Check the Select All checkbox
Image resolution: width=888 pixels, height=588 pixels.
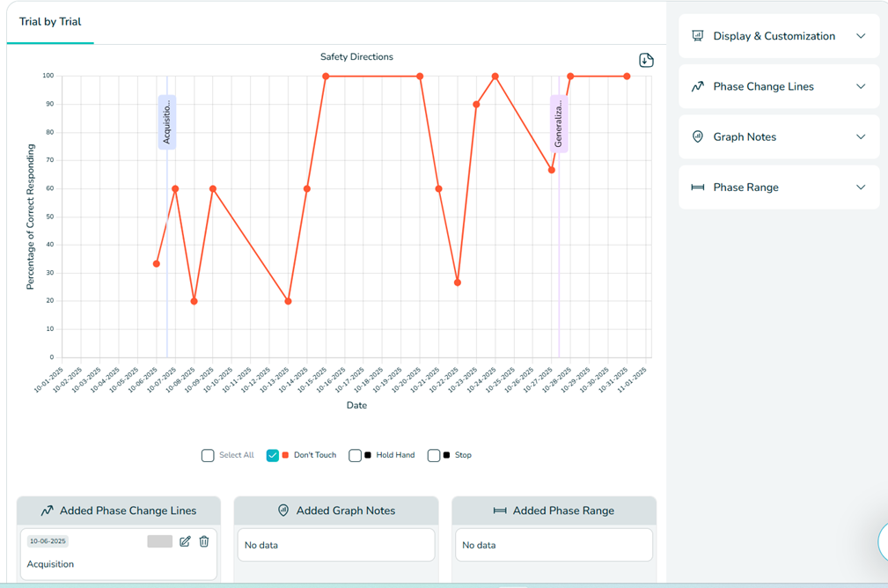pos(208,455)
